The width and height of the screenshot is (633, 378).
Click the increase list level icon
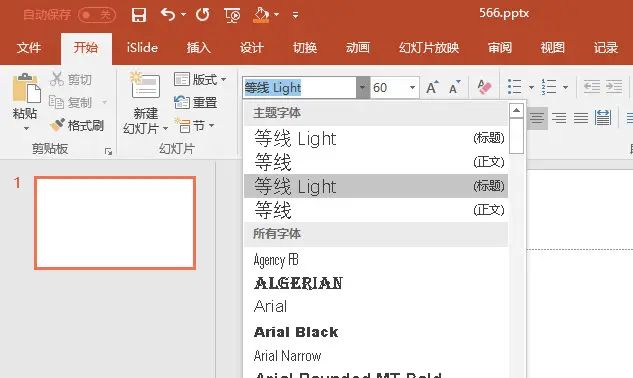click(x=614, y=87)
